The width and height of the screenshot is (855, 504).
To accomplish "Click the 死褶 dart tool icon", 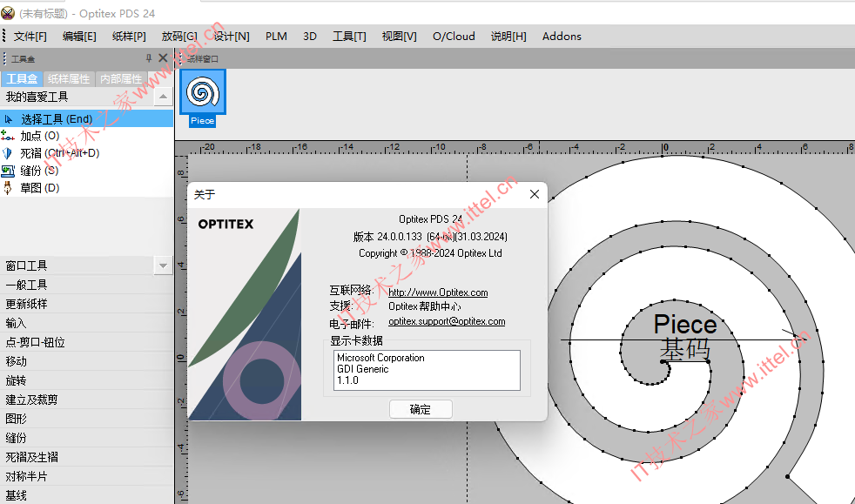I will 8,153.
